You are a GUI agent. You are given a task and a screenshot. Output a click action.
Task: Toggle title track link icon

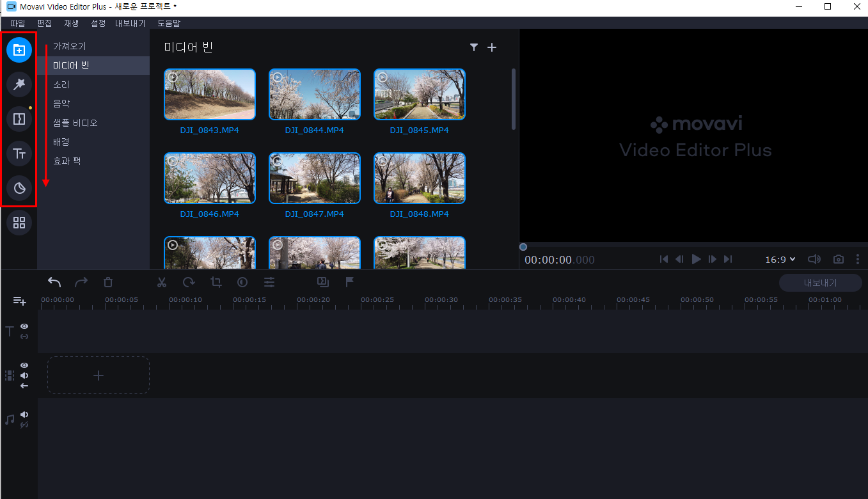point(24,337)
